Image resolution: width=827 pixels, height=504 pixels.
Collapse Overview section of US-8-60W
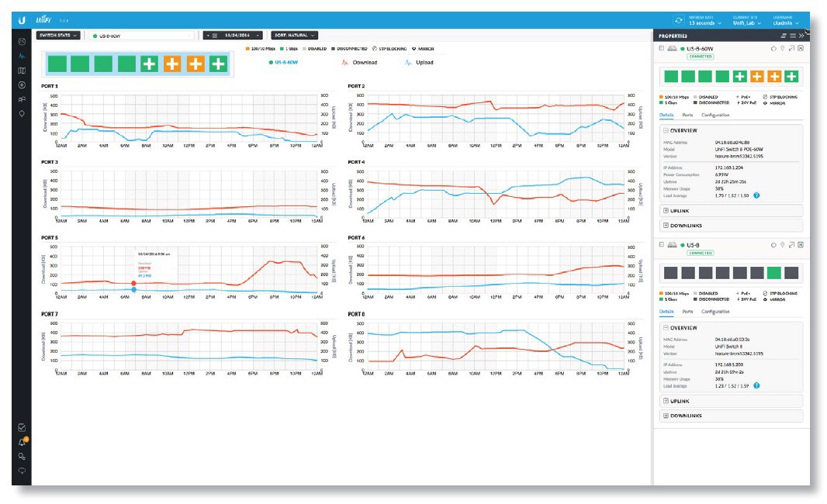pos(665,130)
